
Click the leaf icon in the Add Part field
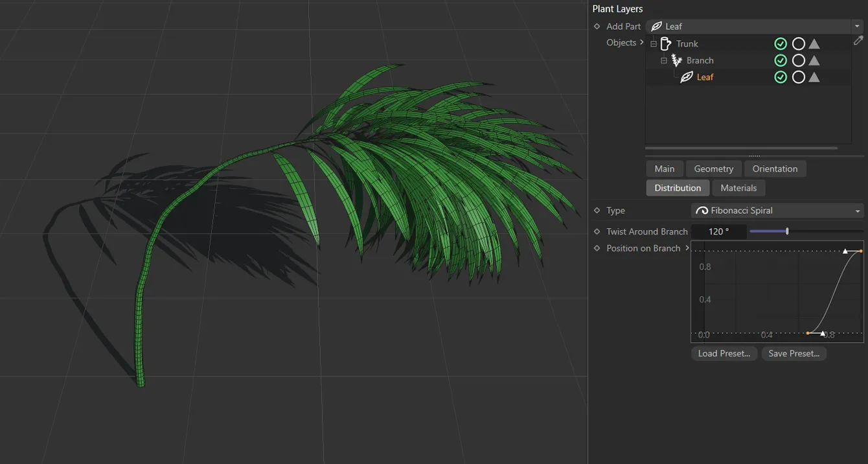(x=657, y=26)
